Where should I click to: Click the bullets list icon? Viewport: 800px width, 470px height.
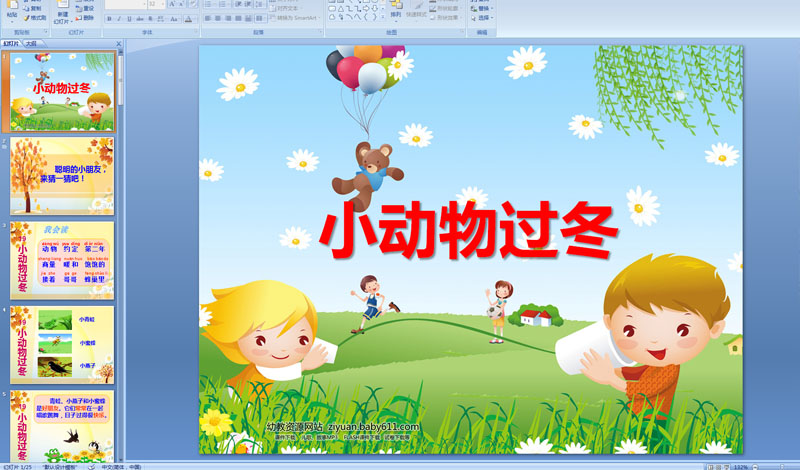(x=210, y=4)
